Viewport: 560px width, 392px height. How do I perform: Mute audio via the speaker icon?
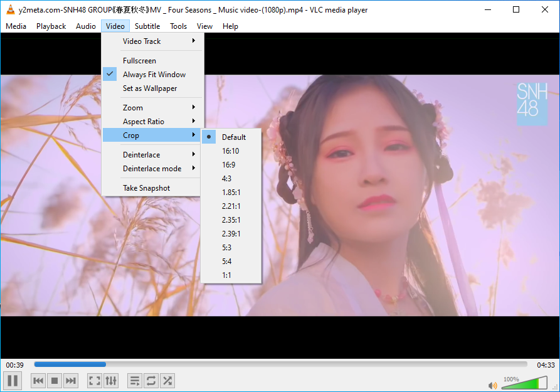pyautogui.click(x=493, y=385)
